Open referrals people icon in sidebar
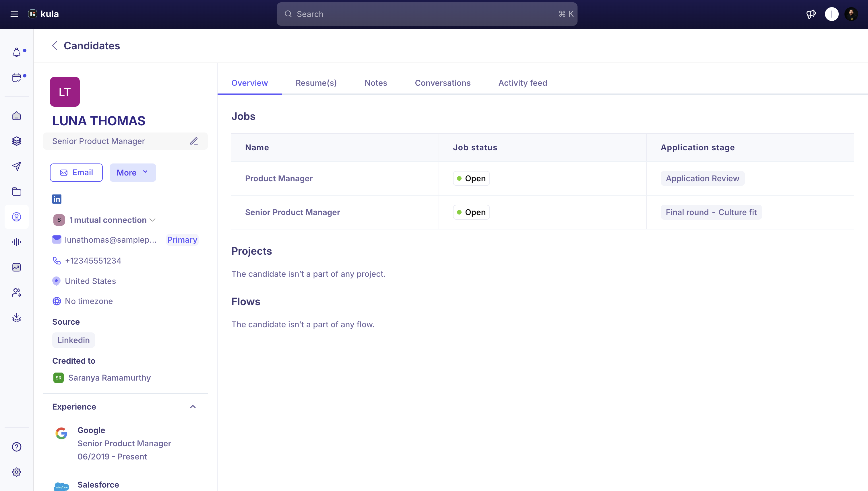Image resolution: width=868 pixels, height=491 pixels. (x=17, y=293)
